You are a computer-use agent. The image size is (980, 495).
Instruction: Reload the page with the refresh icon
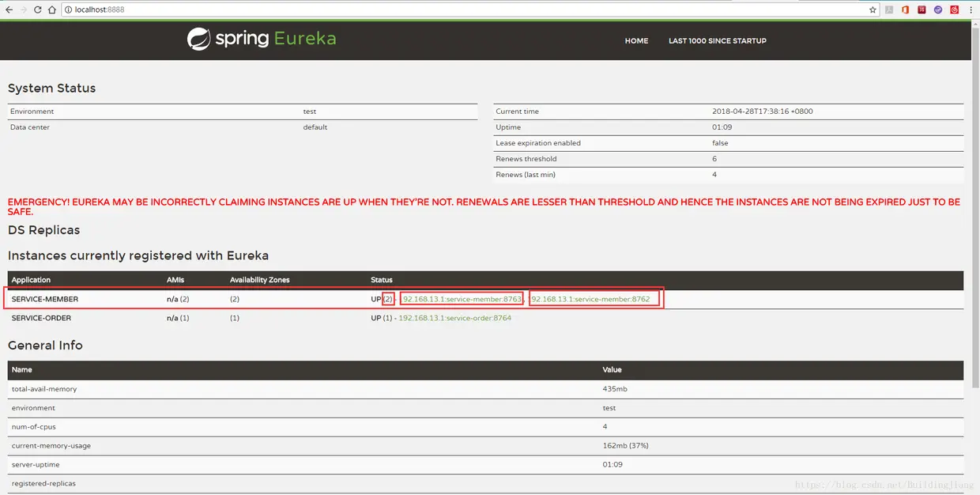pyautogui.click(x=37, y=9)
